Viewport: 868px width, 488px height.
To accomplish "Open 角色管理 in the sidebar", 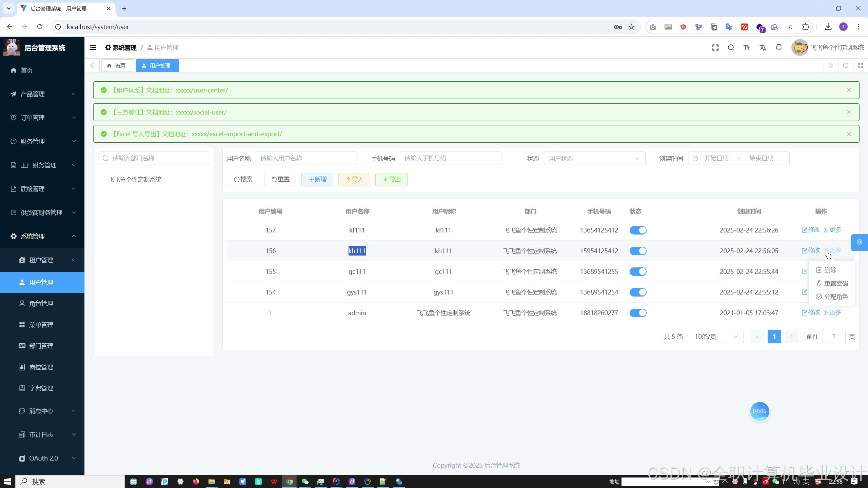I will click(x=41, y=303).
